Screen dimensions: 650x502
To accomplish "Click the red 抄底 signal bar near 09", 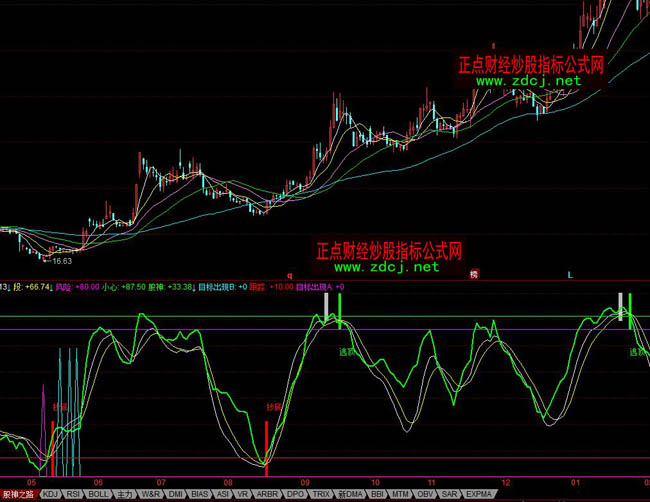I will (266, 441).
